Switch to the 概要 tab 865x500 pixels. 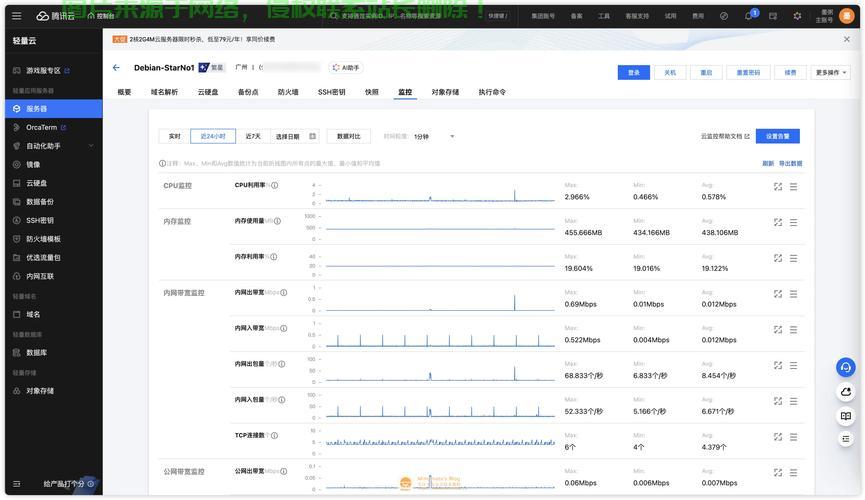124,92
